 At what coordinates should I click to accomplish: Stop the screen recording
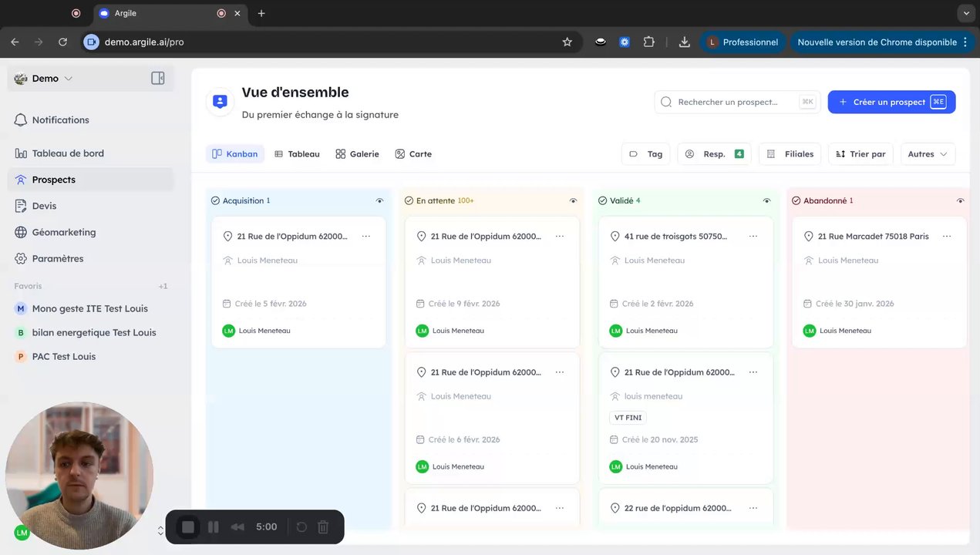click(188, 527)
